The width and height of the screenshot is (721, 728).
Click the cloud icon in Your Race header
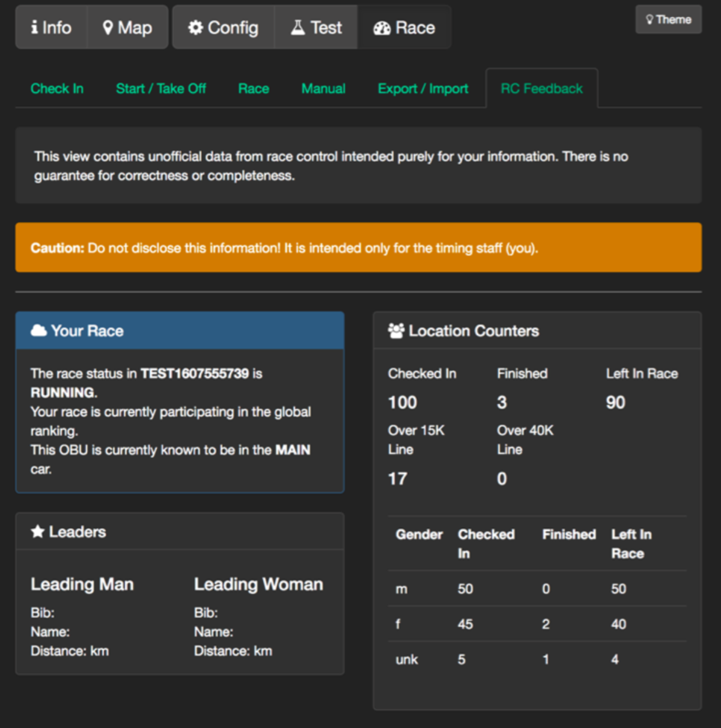click(x=38, y=330)
